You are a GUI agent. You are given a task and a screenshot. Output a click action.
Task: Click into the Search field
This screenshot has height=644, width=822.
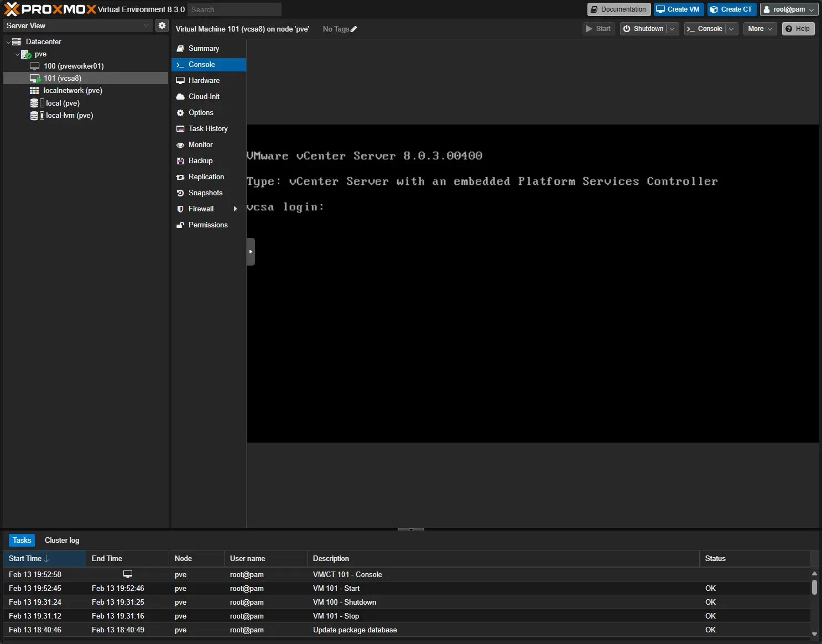point(234,9)
